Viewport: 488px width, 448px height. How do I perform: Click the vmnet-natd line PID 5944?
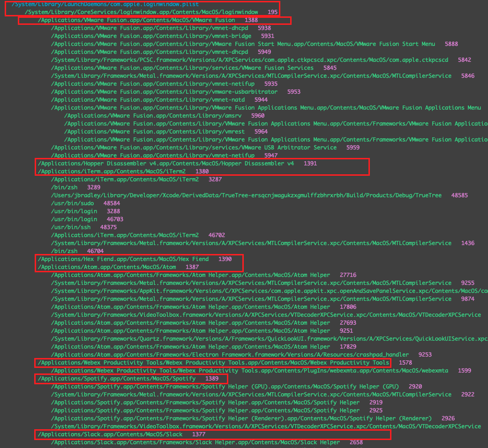pos(159,100)
